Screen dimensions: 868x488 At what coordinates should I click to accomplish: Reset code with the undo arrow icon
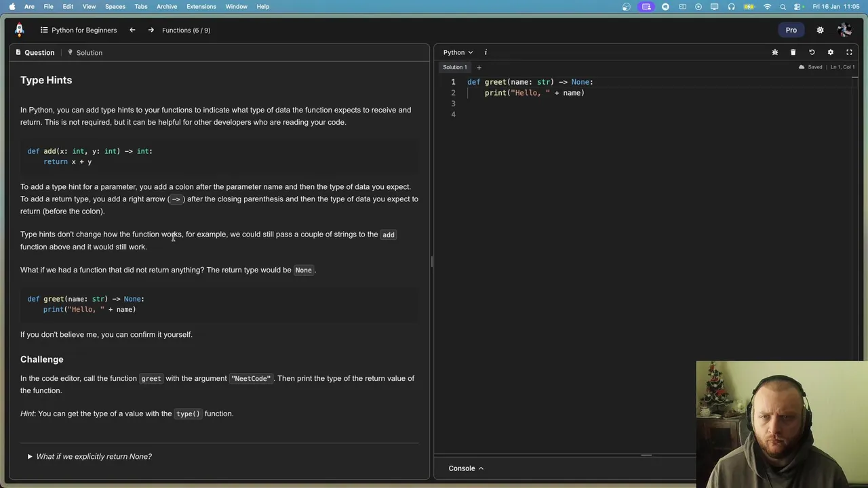(x=812, y=52)
